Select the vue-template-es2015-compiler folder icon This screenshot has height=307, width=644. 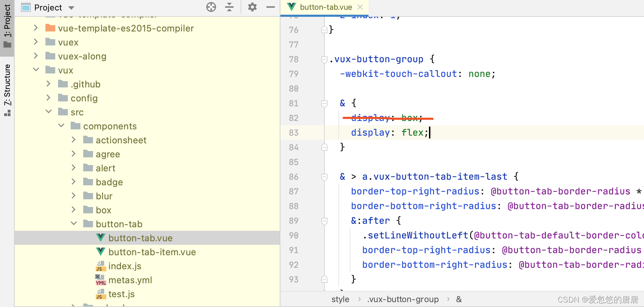coord(50,28)
